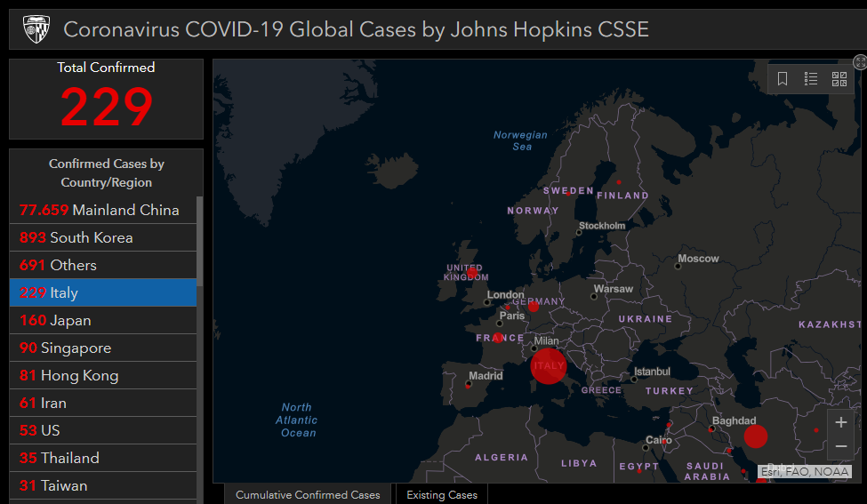Click the country list scrollbar thumb

pyautogui.click(x=199, y=241)
